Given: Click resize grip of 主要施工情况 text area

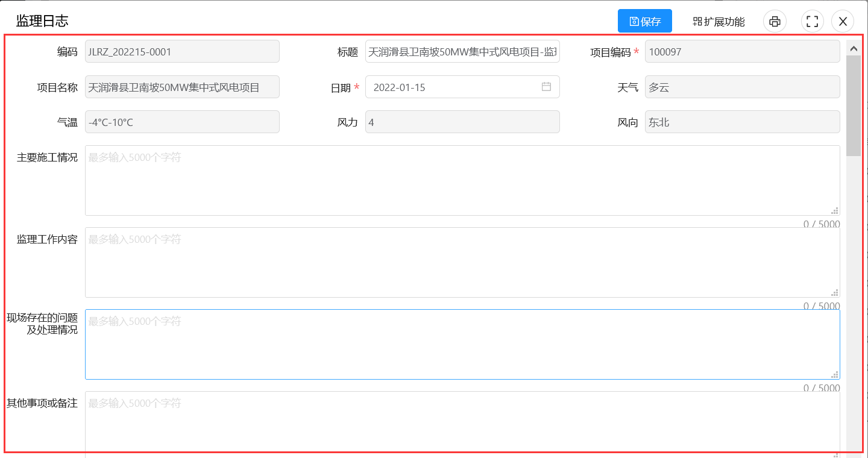Looking at the screenshot, I should coord(835,210).
